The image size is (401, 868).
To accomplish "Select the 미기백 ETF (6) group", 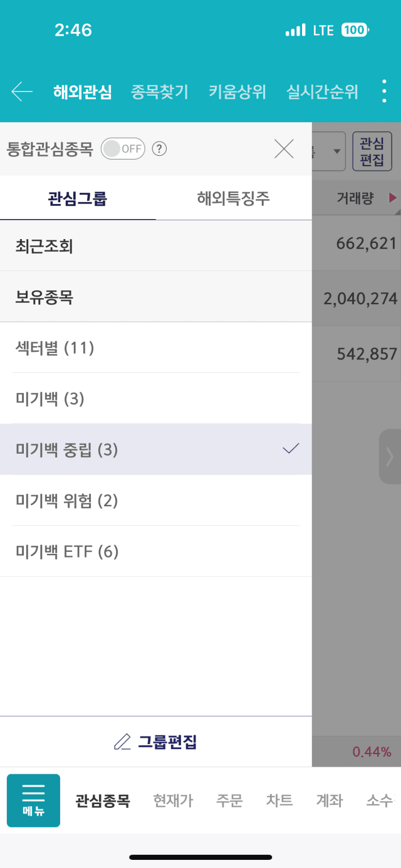I will pyautogui.click(x=155, y=551).
